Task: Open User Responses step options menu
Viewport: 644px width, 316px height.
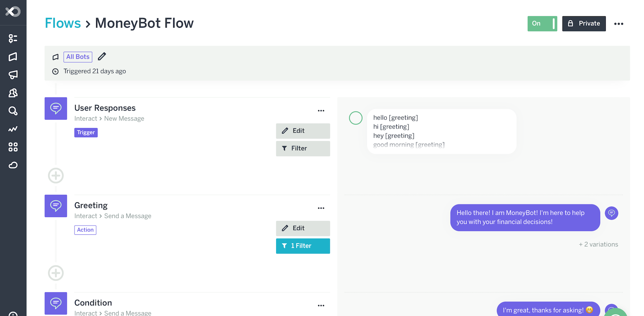Action: pyautogui.click(x=321, y=111)
